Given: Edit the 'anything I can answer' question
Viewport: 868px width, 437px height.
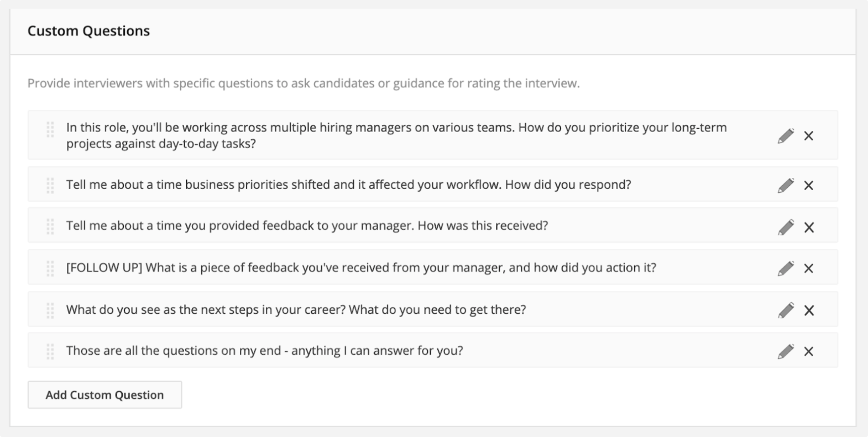Looking at the screenshot, I should pyautogui.click(x=786, y=351).
